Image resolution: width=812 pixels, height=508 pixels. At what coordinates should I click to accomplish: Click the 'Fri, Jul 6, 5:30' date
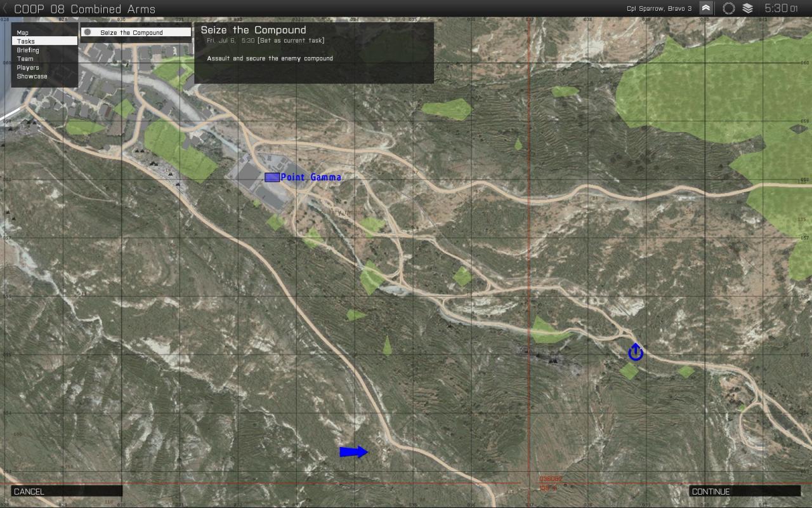(x=230, y=41)
